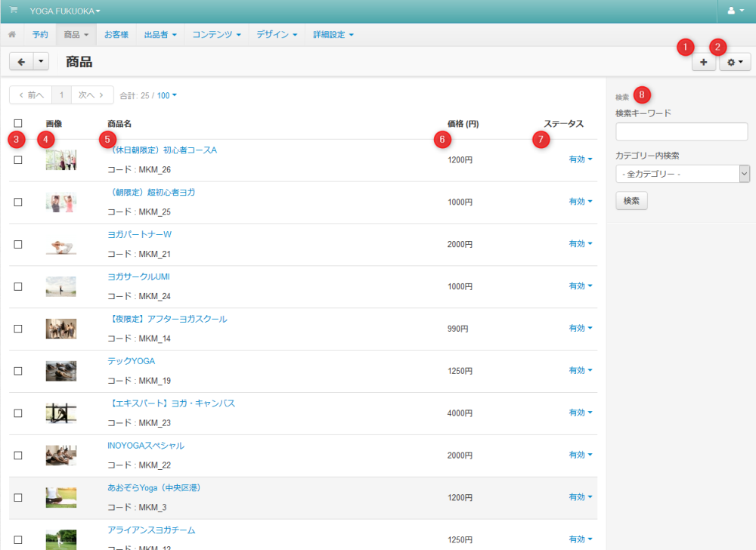Check the box for テックYOGA row

click(18, 371)
